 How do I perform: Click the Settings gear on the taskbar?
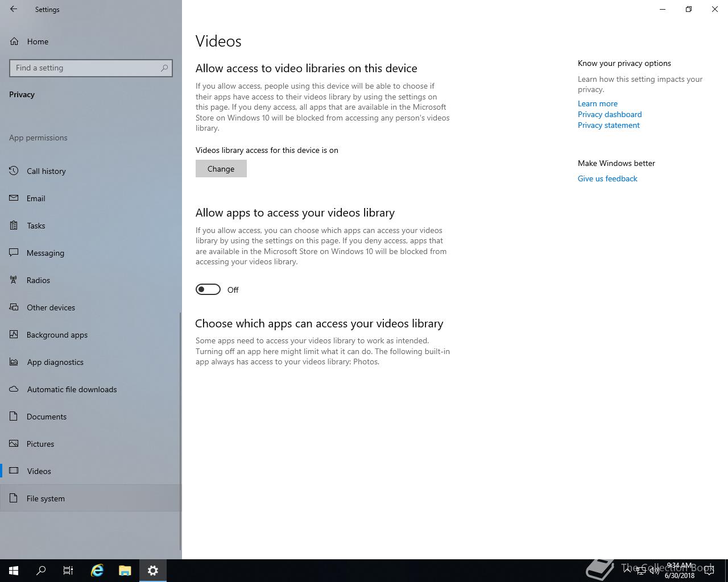153,571
